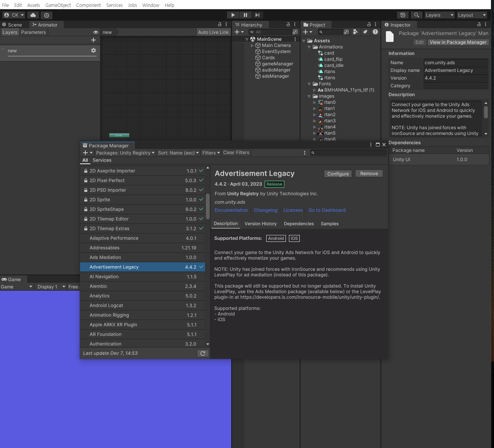The height and width of the screenshot is (448, 494).
Task: Open the Sort: Name (asc) dropdown
Action: pyautogui.click(x=179, y=153)
